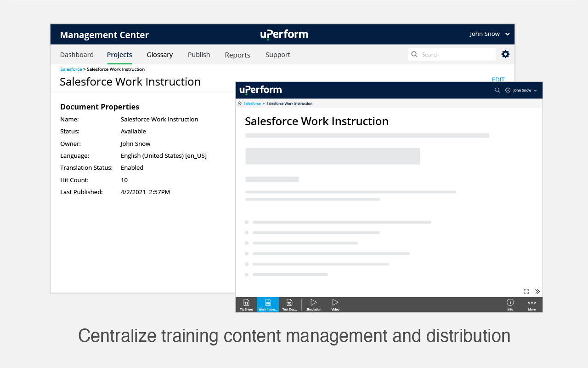
Task: Switch to the Dashboard tab
Action: click(x=77, y=55)
